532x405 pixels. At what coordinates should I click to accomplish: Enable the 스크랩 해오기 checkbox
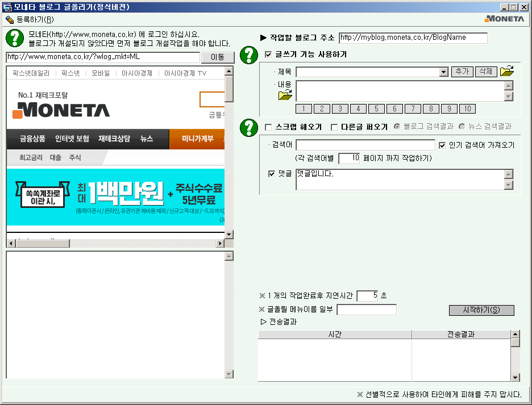(x=269, y=127)
